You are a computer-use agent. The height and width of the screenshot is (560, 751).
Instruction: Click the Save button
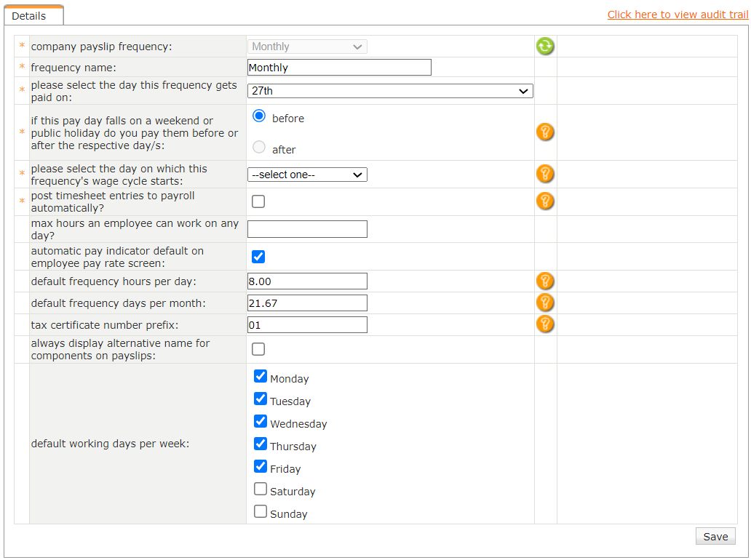click(x=715, y=536)
